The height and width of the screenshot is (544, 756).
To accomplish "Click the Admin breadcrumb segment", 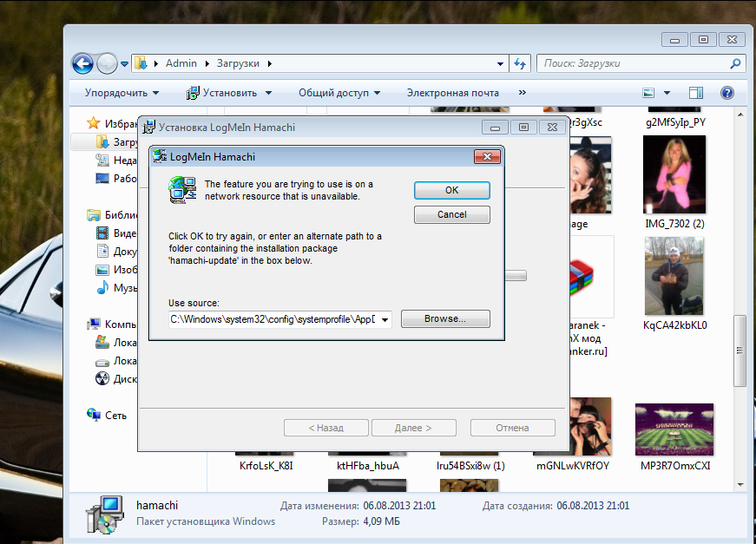I will pyautogui.click(x=181, y=63).
